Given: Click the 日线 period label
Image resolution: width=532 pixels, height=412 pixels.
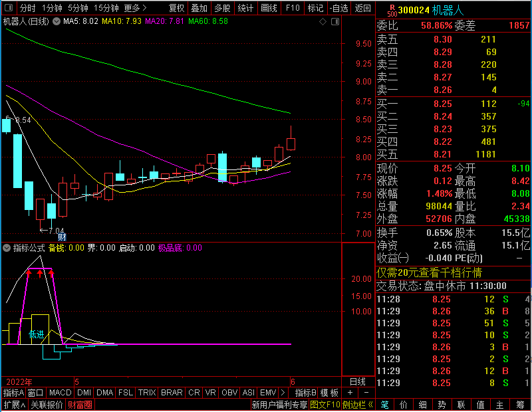Looking at the screenshot, I should 358,382.
